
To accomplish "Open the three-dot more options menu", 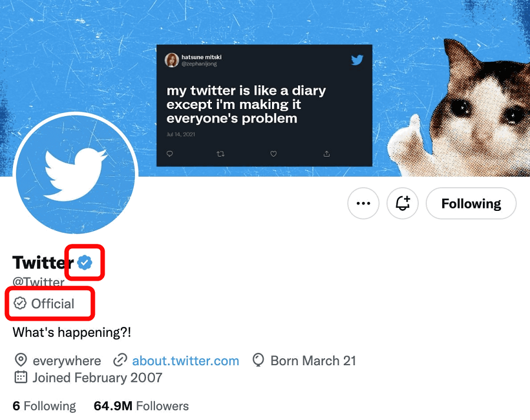I will (x=363, y=204).
